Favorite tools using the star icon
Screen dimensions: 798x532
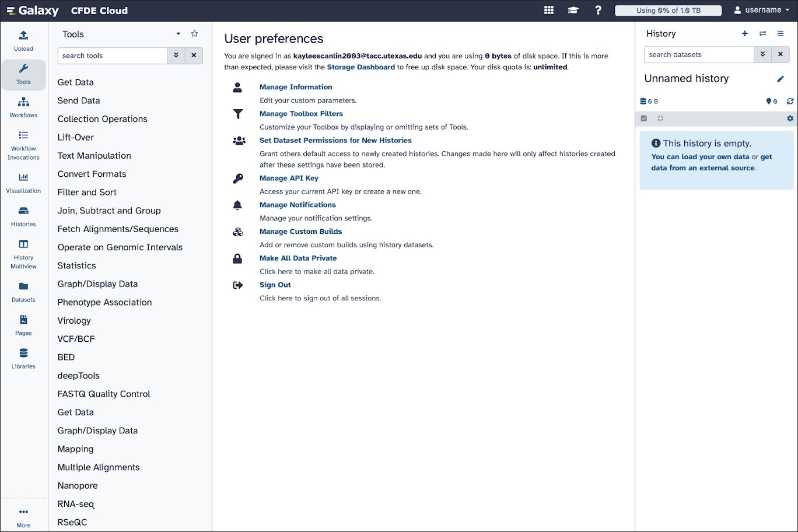tap(195, 34)
